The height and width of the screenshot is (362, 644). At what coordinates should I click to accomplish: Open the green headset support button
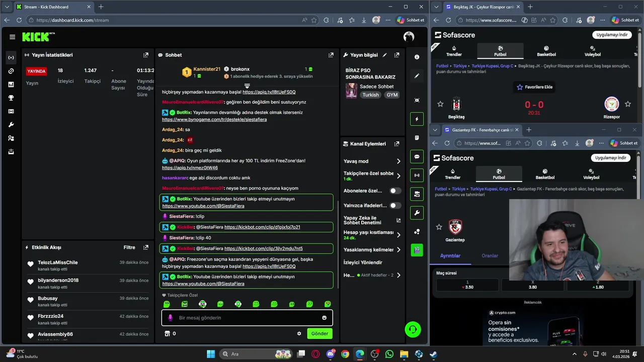413,329
